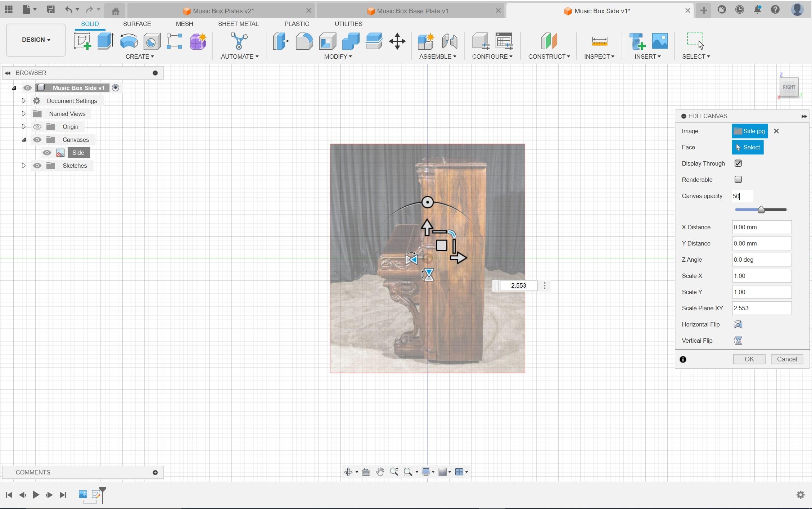Click the Scale Plane XY input field
The width and height of the screenshot is (812, 509).
click(x=761, y=308)
